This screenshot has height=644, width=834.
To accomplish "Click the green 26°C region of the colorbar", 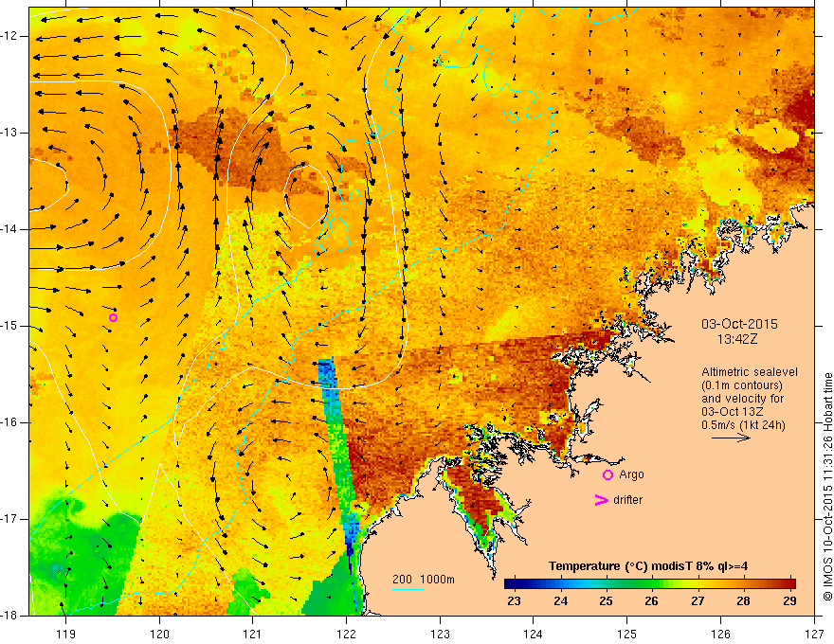I will 652,583.
